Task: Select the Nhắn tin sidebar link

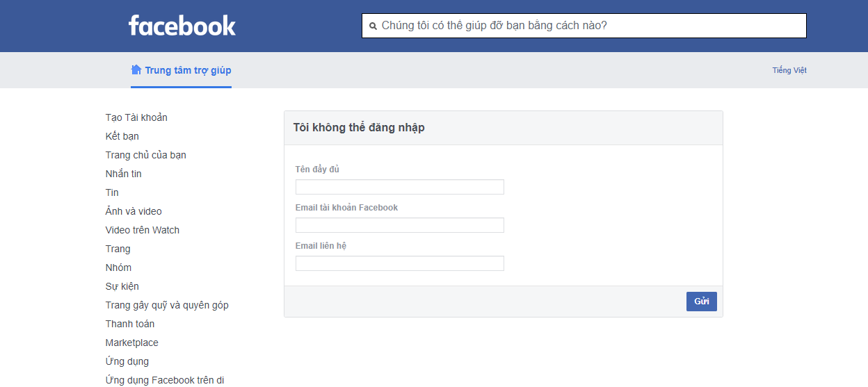Action: [124, 174]
